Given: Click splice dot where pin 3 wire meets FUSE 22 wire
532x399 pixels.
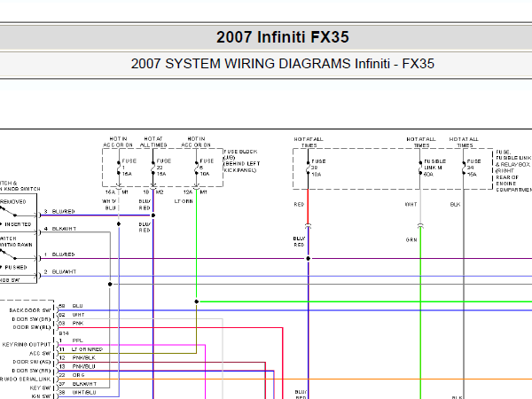Looking at the screenshot, I should pyautogui.click(x=153, y=215).
